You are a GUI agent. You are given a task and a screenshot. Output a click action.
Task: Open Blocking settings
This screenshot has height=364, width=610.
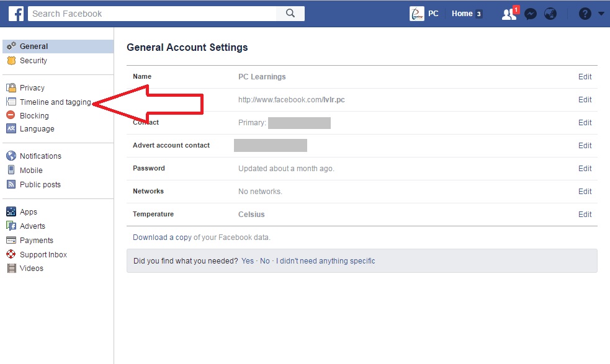click(x=34, y=115)
